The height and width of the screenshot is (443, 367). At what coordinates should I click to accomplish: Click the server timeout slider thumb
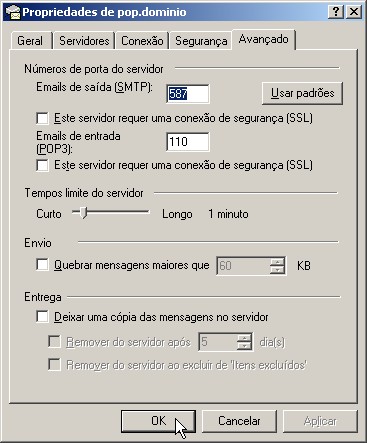click(x=84, y=213)
